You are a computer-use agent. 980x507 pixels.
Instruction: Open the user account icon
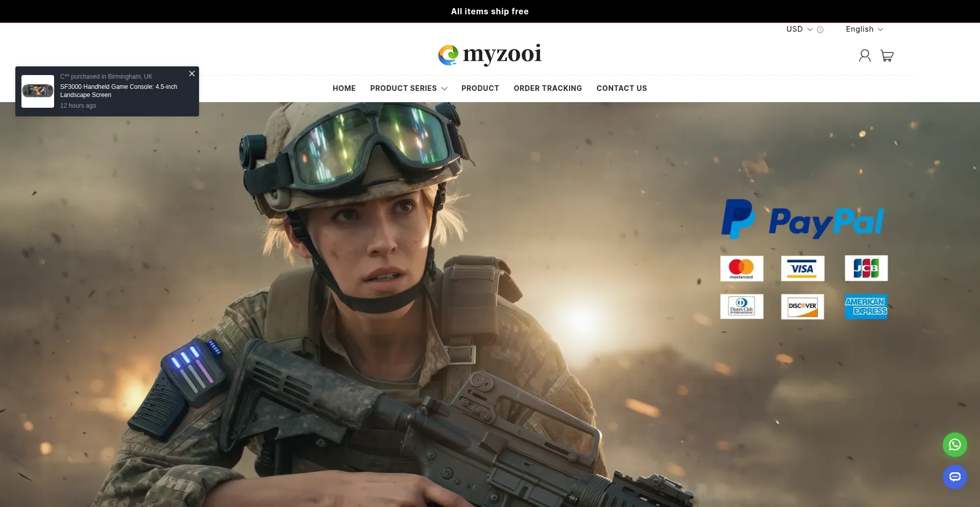(865, 56)
